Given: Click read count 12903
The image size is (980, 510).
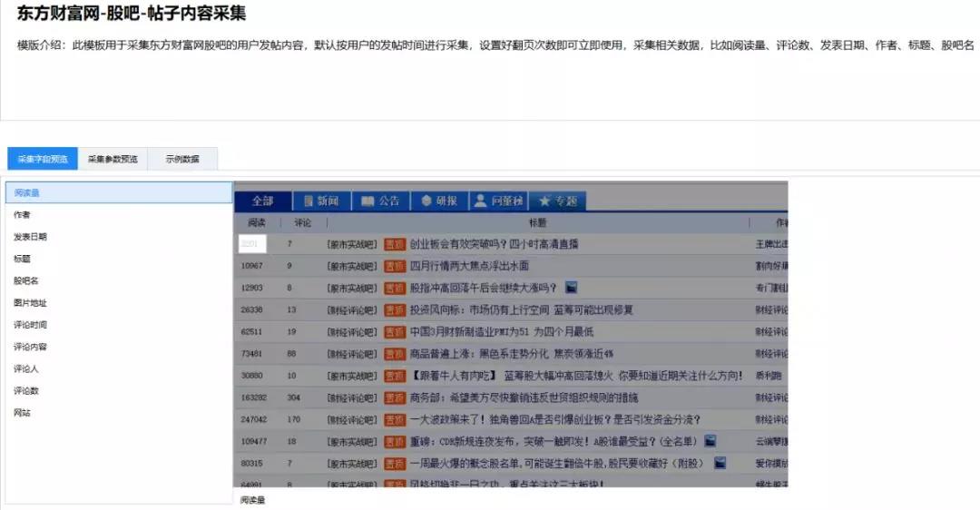Looking at the screenshot, I should point(252,288).
